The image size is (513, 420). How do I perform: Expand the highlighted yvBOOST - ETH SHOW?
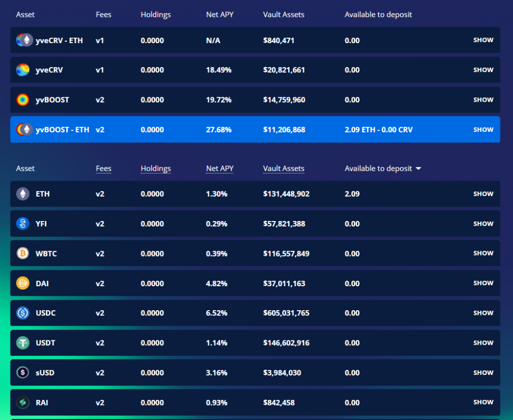point(483,129)
